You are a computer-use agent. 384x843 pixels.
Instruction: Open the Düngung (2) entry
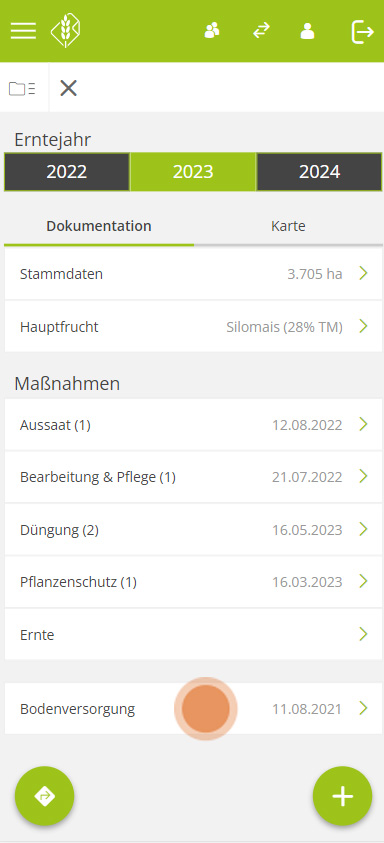[193, 530]
